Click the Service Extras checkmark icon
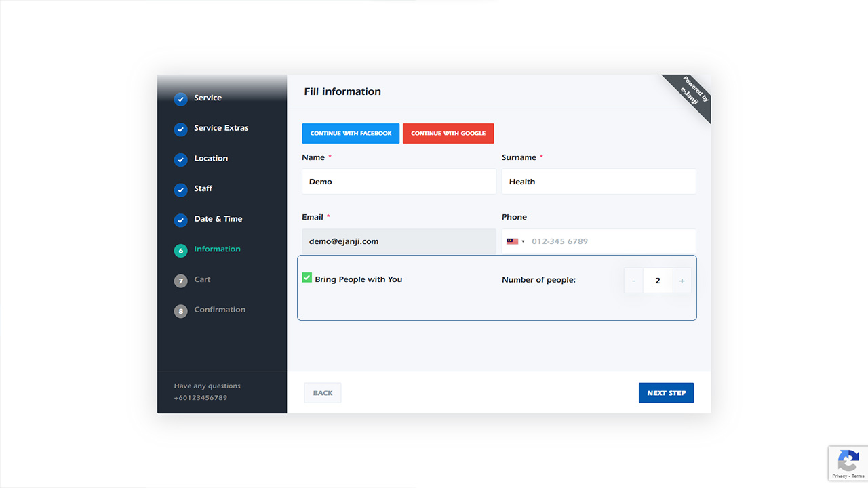Image resolution: width=868 pixels, height=488 pixels. click(x=180, y=129)
